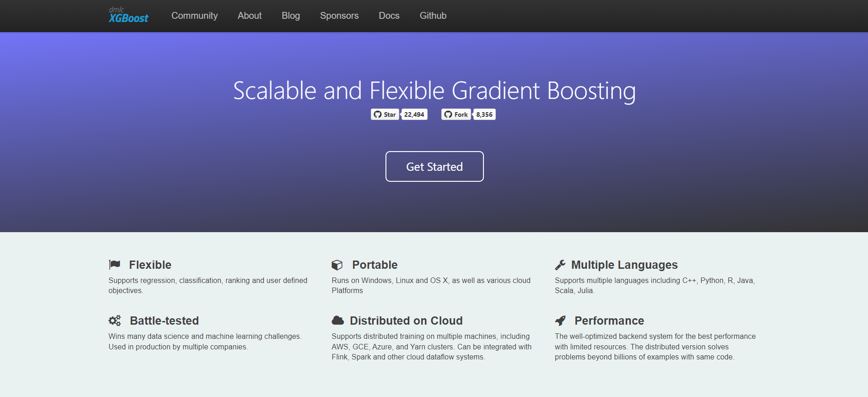The image size is (868, 397).
Task: Go to the About page
Action: [250, 16]
